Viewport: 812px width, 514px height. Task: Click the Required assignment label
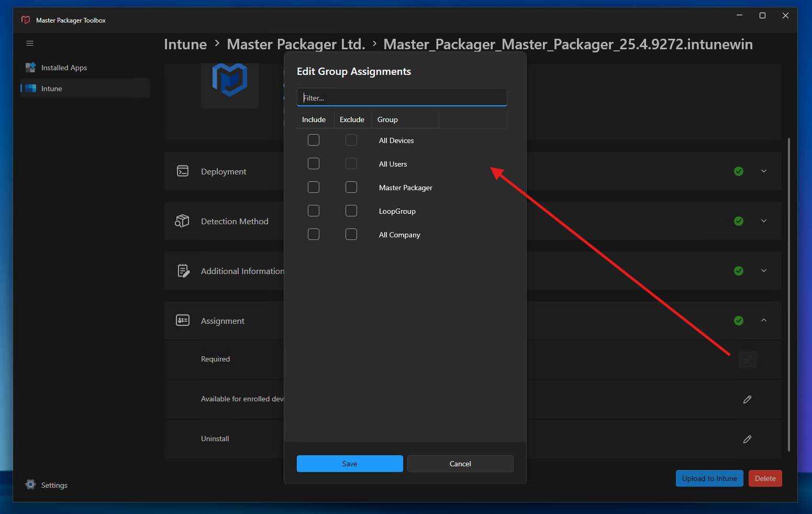pyautogui.click(x=215, y=359)
